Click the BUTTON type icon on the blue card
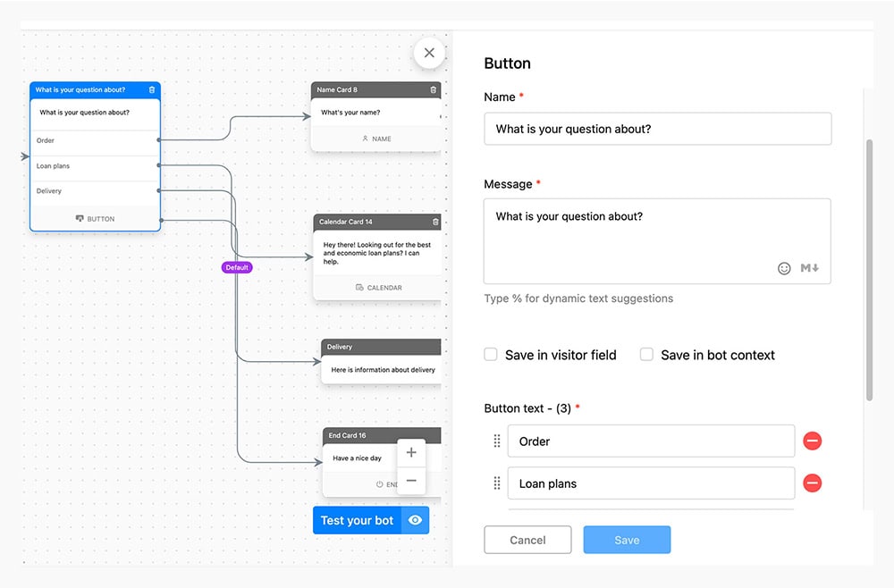The height and width of the screenshot is (588, 894). coord(80,219)
